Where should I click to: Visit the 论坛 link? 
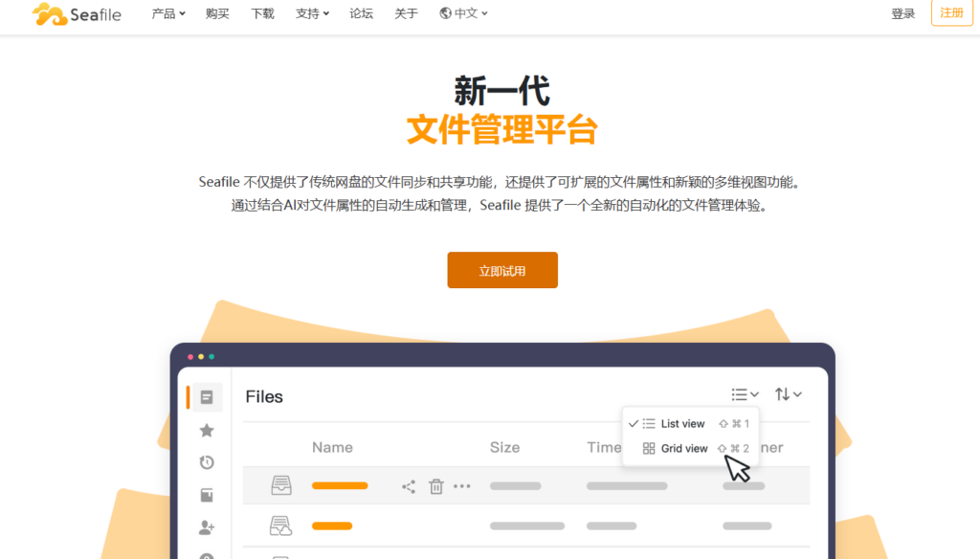point(361,13)
